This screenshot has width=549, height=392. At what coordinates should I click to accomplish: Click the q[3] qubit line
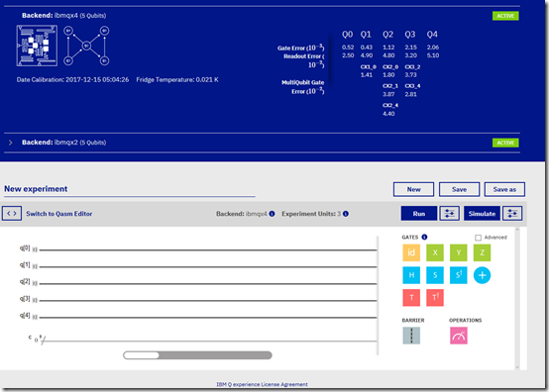[208, 300]
